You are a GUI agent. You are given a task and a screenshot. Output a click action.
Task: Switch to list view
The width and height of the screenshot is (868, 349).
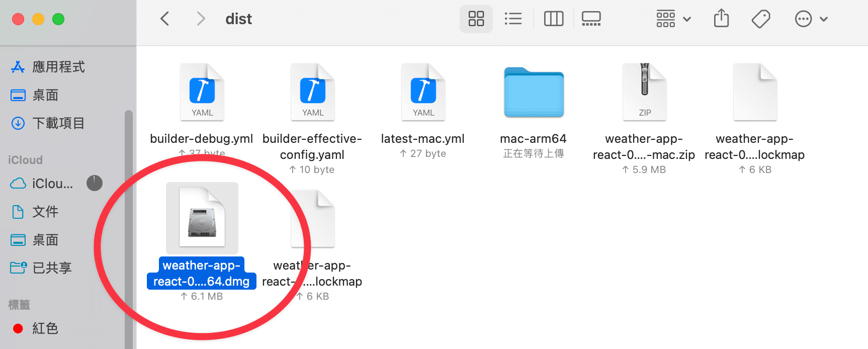point(513,19)
